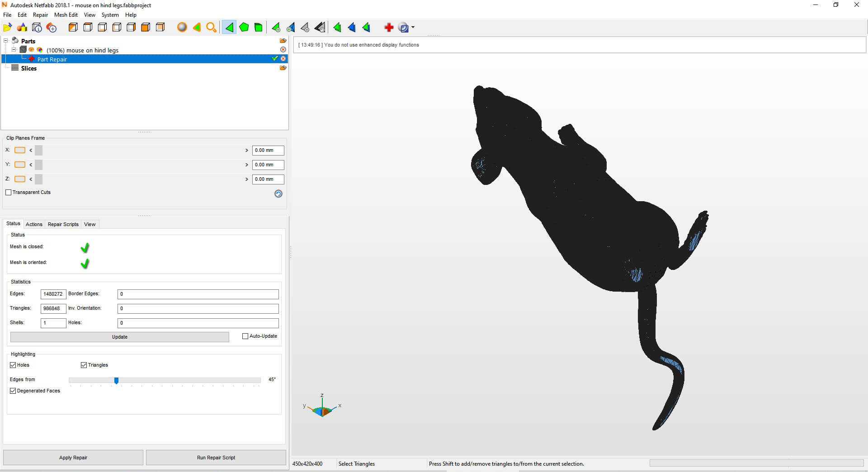Activate the select triangles tool

[229, 28]
